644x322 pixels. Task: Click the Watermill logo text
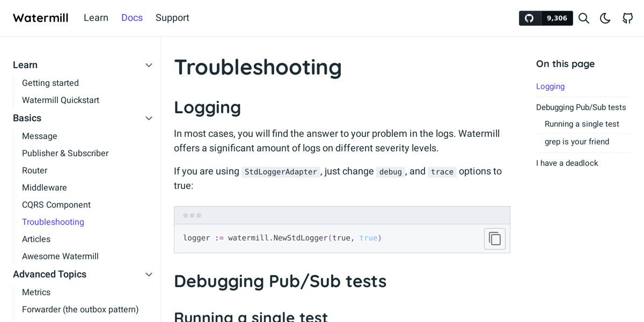40,18
